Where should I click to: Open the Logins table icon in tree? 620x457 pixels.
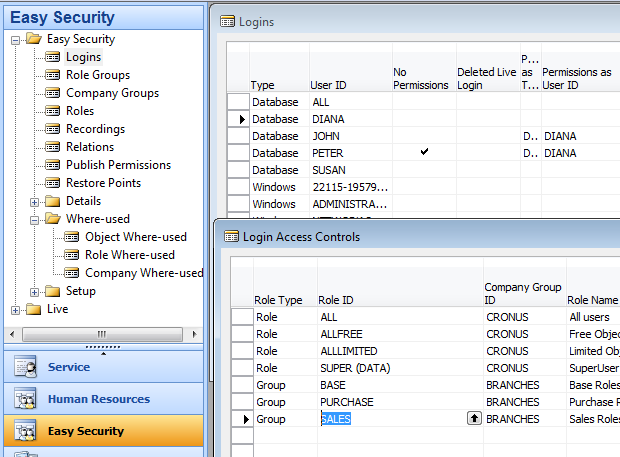[x=53, y=57]
